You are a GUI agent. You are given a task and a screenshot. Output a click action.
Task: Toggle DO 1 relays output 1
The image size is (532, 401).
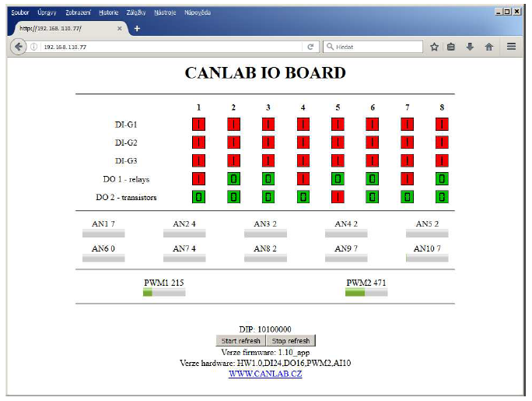[x=199, y=179]
